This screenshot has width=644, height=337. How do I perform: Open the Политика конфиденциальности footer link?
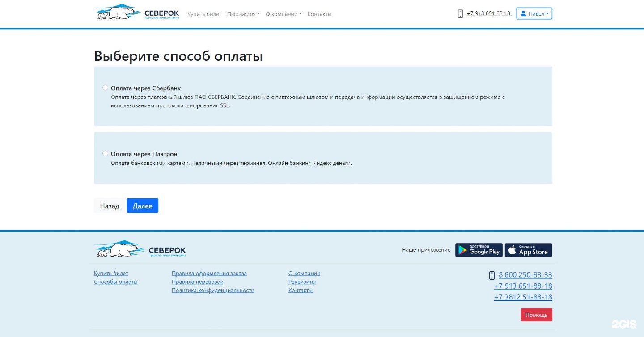tap(213, 291)
